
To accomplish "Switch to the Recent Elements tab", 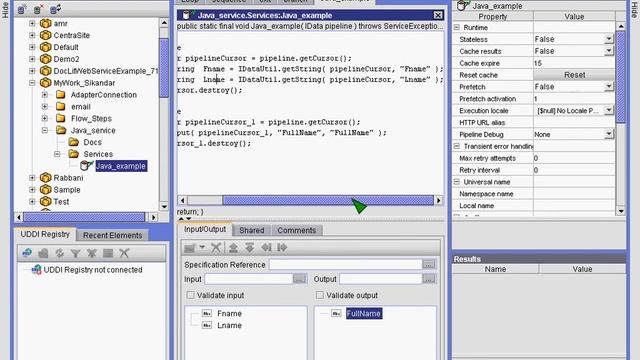I will (x=113, y=235).
